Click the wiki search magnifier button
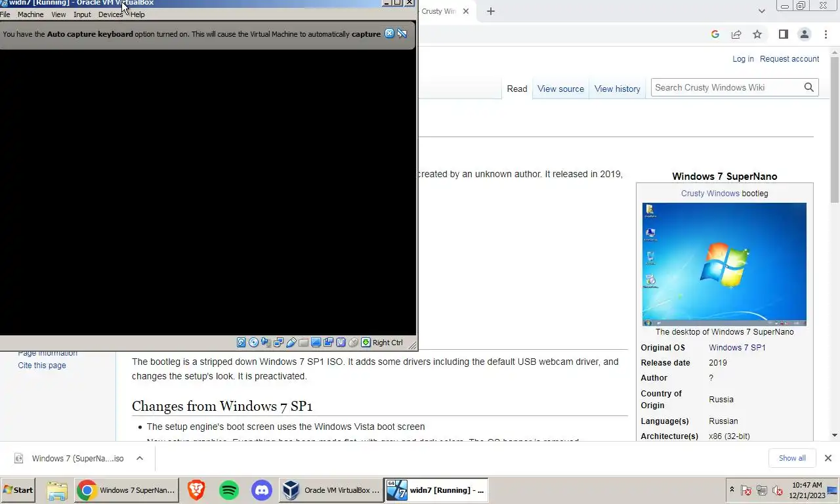This screenshot has width=840, height=504. point(809,87)
